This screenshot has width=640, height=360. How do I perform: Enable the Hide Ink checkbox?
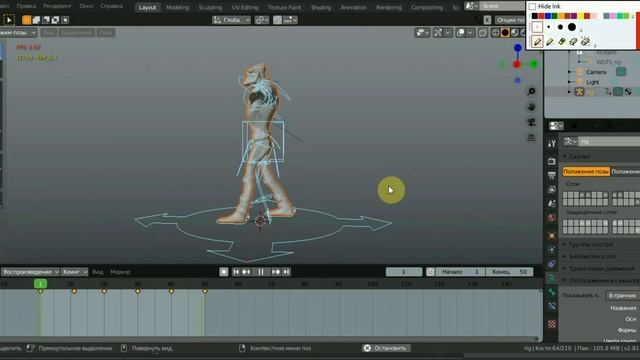(x=532, y=7)
